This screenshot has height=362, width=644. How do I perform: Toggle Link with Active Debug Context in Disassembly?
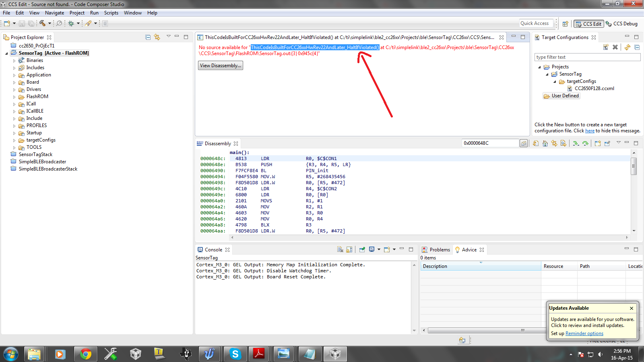tap(554, 143)
